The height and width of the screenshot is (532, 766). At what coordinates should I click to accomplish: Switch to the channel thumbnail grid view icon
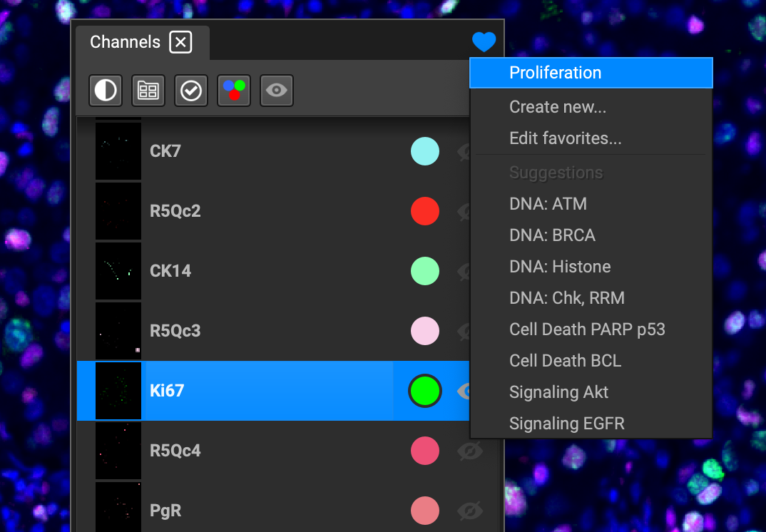[x=148, y=91]
